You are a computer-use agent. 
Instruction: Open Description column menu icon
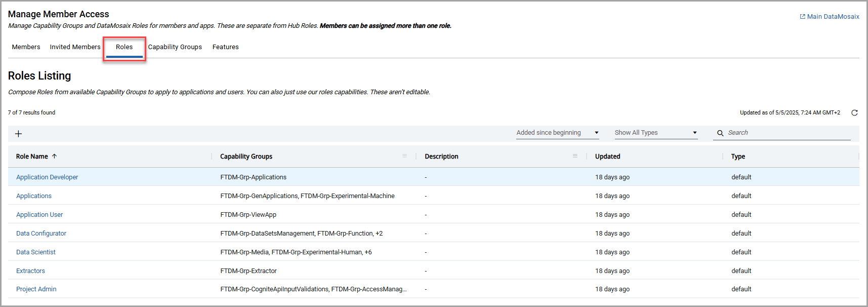(x=575, y=156)
